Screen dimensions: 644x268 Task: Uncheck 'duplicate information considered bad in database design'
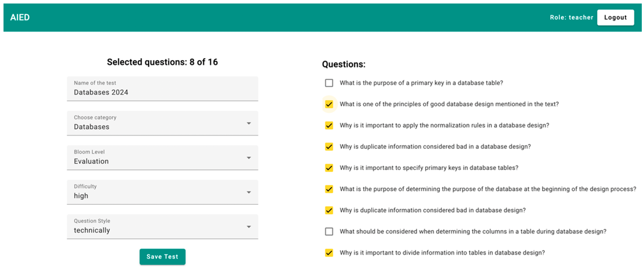[x=329, y=210]
